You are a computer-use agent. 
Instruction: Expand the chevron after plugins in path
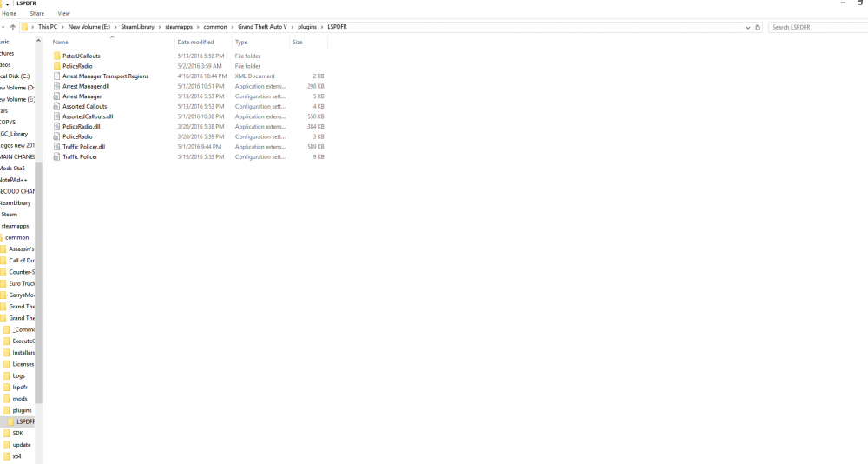pos(322,27)
